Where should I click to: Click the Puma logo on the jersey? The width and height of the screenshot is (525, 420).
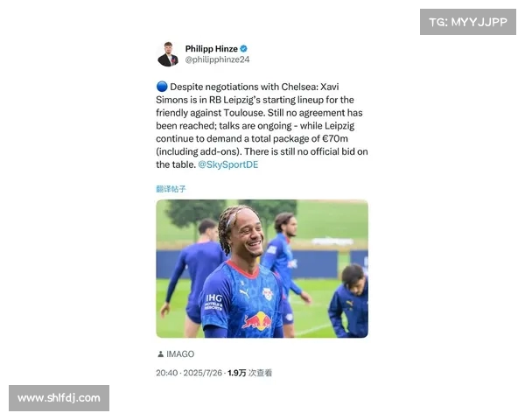point(245,293)
